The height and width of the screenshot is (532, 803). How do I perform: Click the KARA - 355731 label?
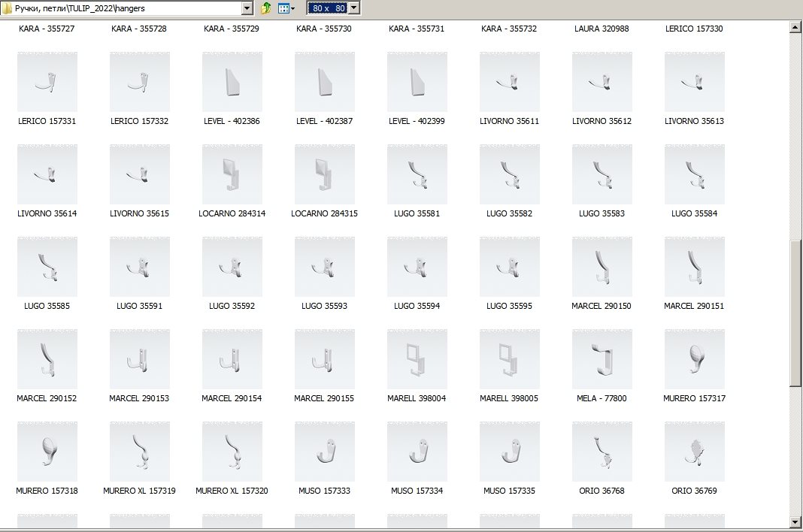click(417, 29)
